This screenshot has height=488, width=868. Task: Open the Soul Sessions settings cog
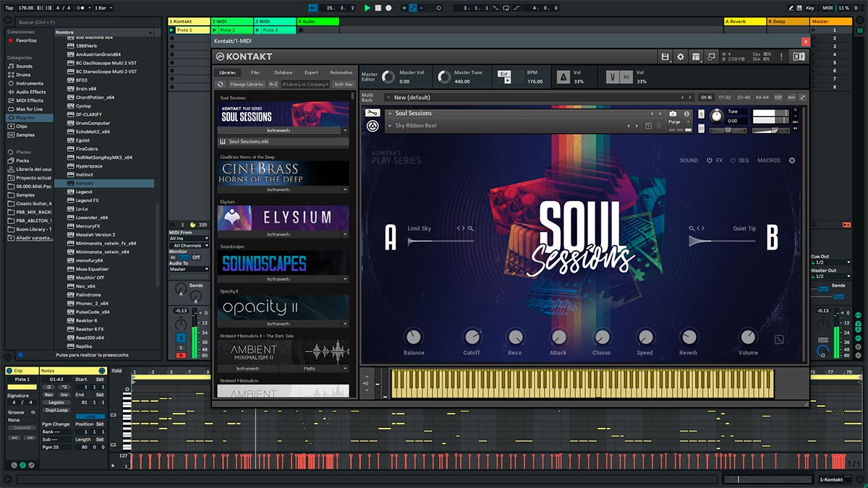[791, 160]
